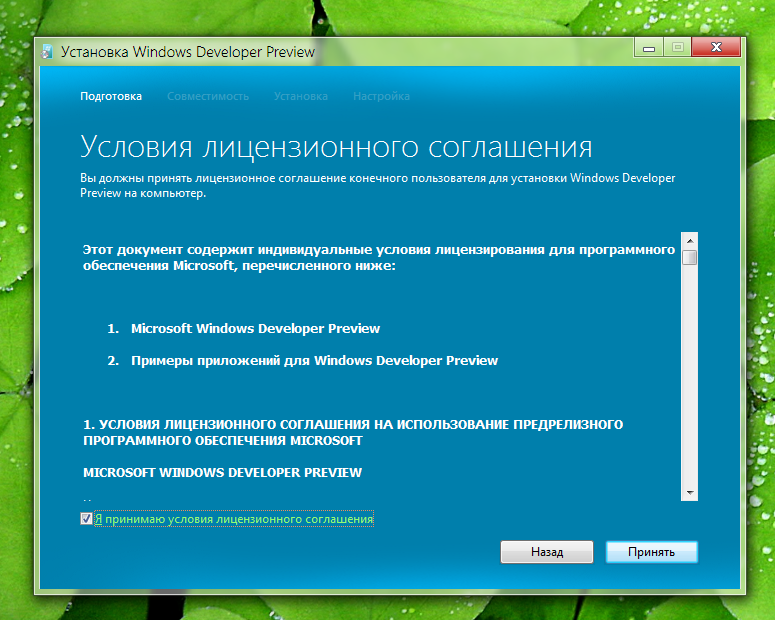
Task: Select the Установка step tab
Action: tap(301, 96)
